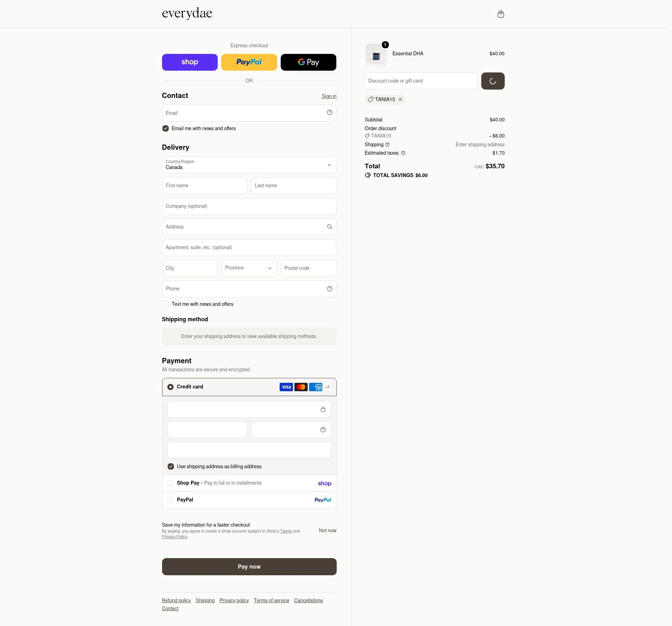Select the PayPal payment radio option
The image size is (672, 626).
coord(170,500)
